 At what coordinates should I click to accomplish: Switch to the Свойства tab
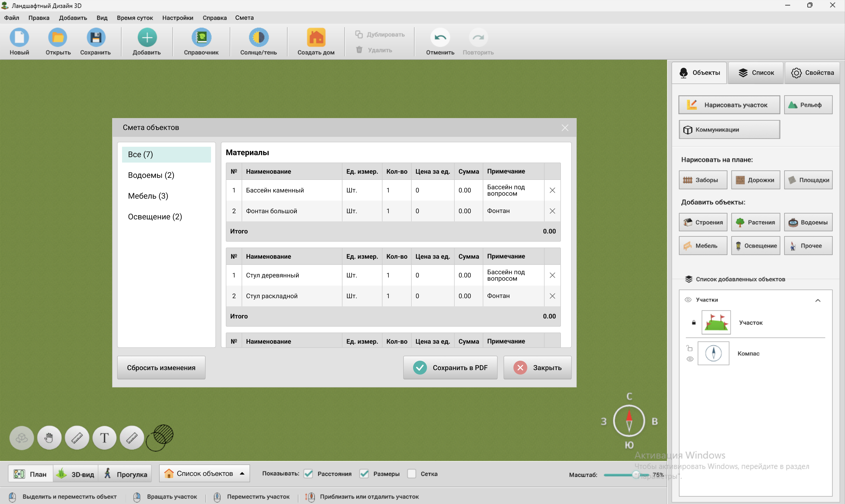[x=812, y=73]
